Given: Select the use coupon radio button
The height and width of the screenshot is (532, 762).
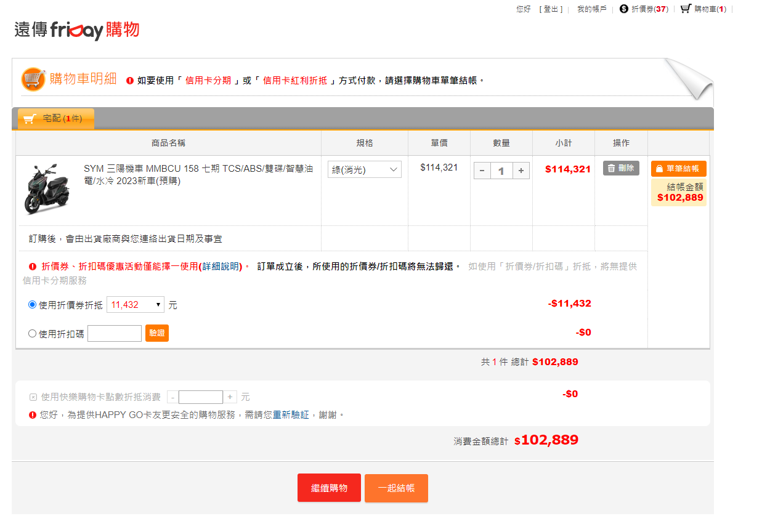Looking at the screenshot, I should [x=33, y=305].
